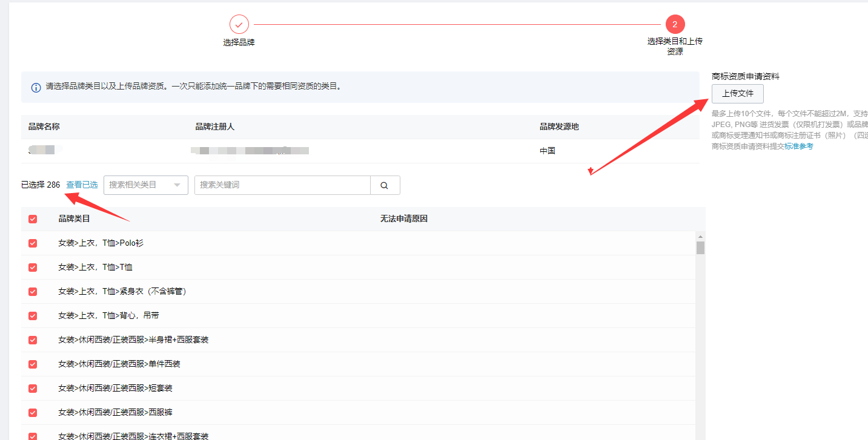Uncheck the Polo衫 category checkbox
This screenshot has width=868, height=440.
[32, 243]
